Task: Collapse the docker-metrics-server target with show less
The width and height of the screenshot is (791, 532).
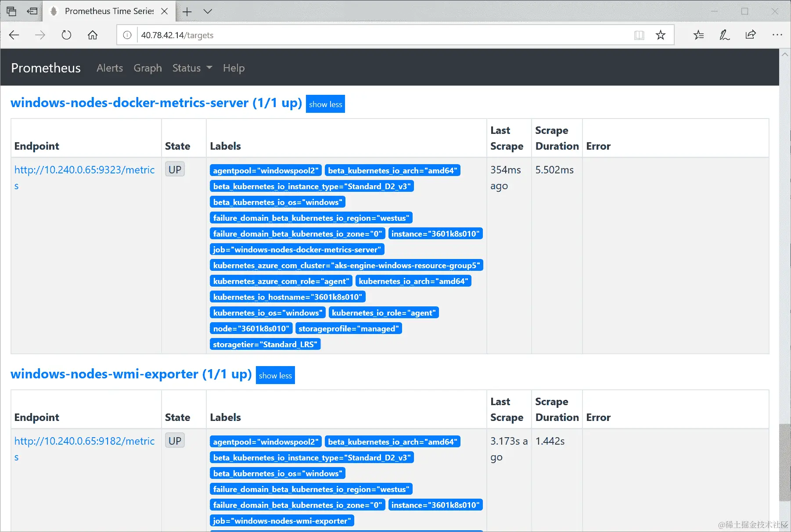Action: pyautogui.click(x=325, y=104)
